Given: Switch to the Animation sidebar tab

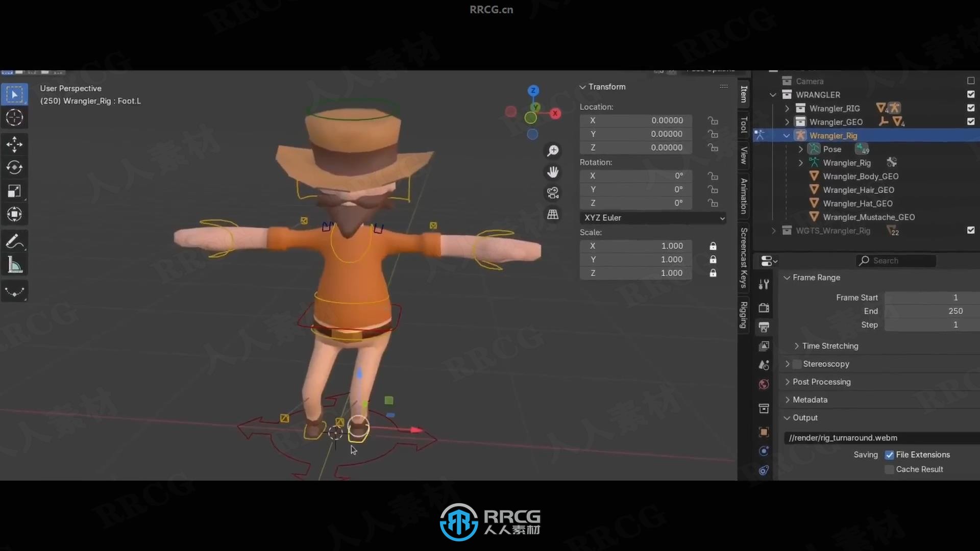Looking at the screenshot, I should coord(744,196).
